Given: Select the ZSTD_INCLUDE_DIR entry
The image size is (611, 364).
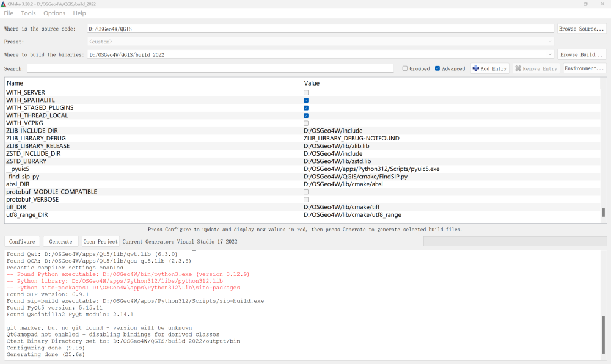Looking at the screenshot, I should pyautogui.click(x=33, y=154).
